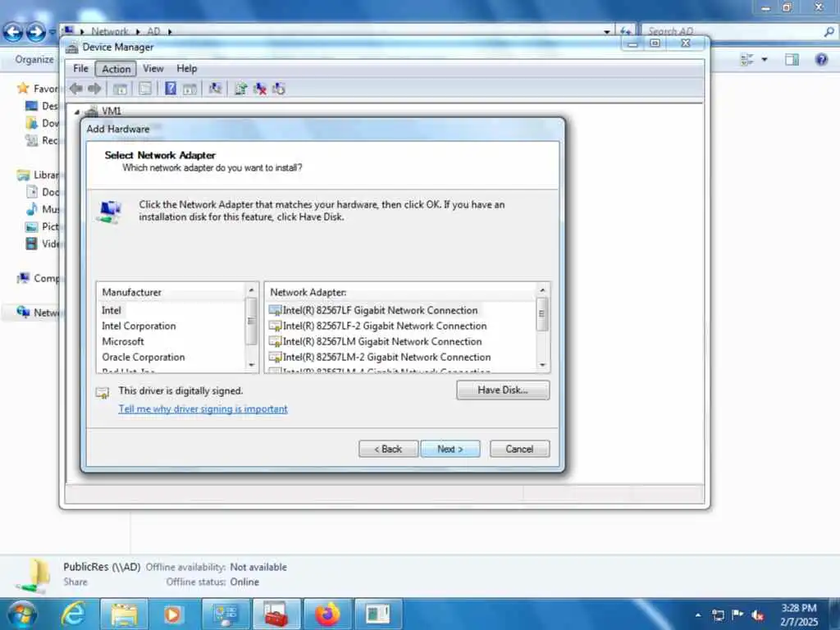Show hidden tray icons arrow
The image size is (840, 630).
697,615
